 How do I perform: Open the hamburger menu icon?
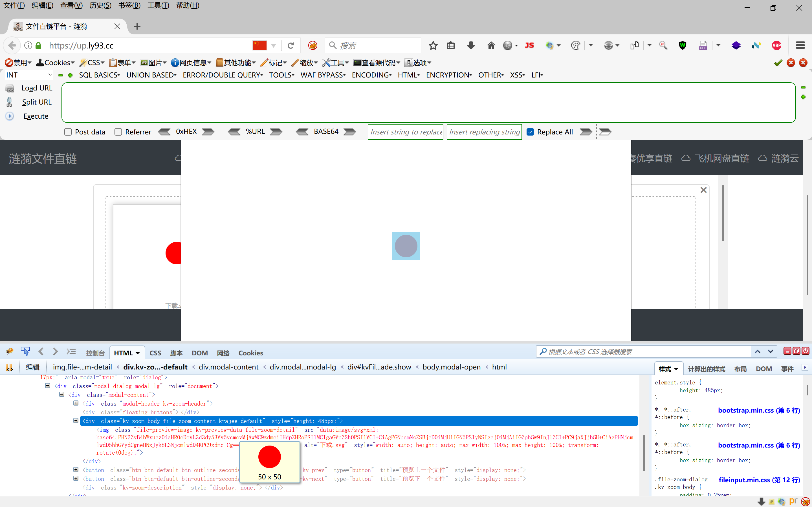(x=800, y=46)
